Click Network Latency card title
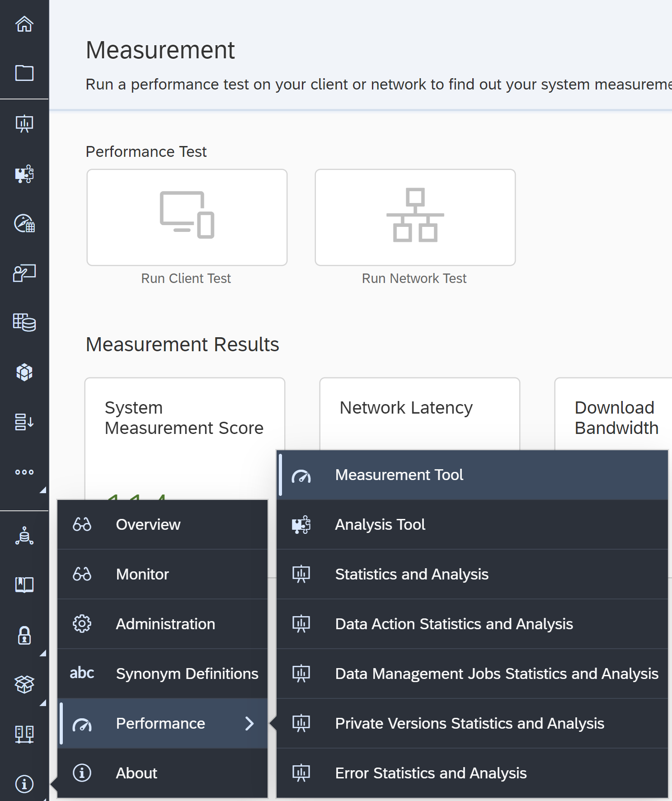Viewport: 672px width, 801px height. 406,408
